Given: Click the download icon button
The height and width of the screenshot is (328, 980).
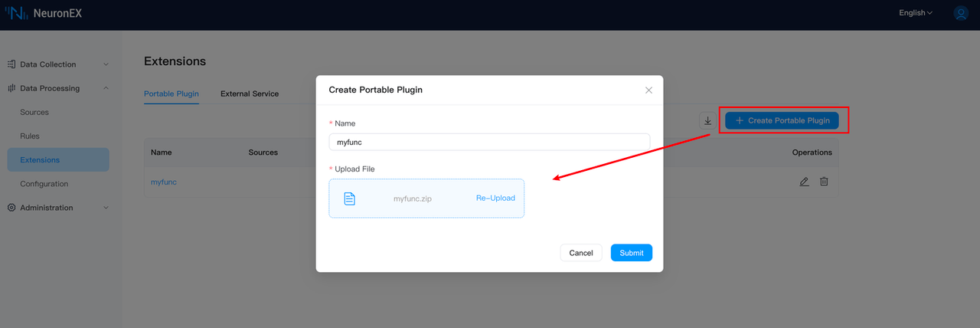Looking at the screenshot, I should 708,120.
